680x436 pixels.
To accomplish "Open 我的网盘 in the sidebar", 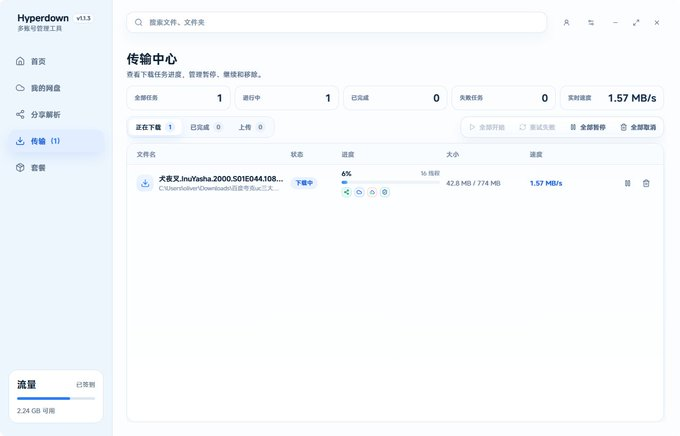I will click(x=56, y=88).
